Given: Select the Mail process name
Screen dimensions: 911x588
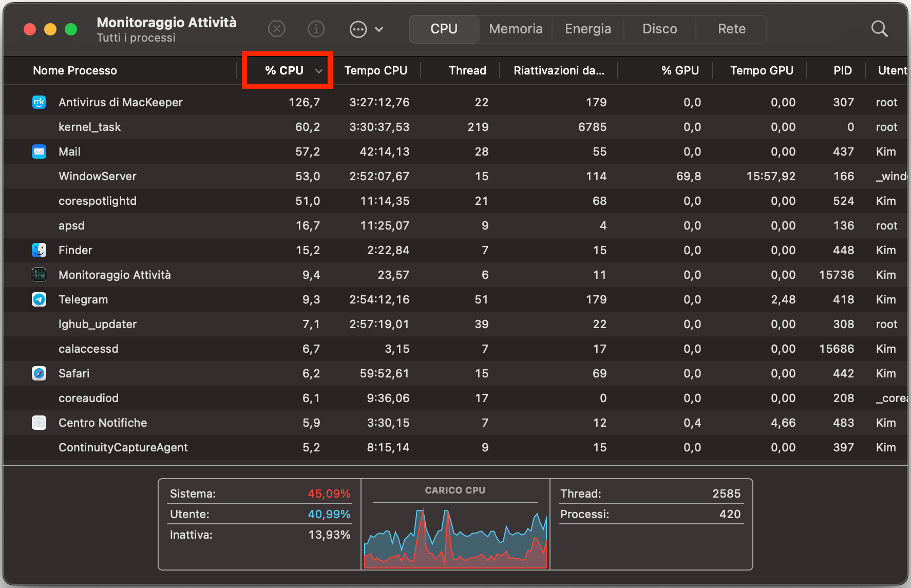Looking at the screenshot, I should (x=69, y=151).
